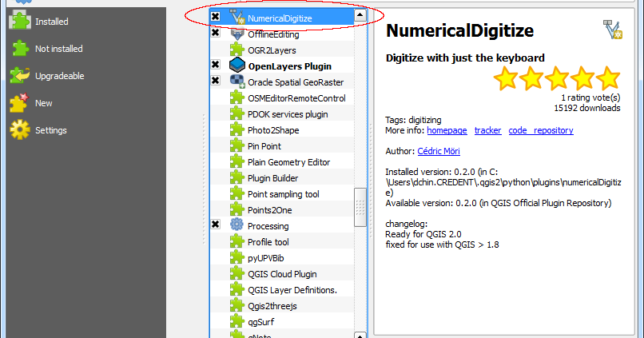This screenshot has height=338, width=644.
Task: Select OSMEditorRemoteControl row
Action: pyautogui.click(x=282, y=98)
